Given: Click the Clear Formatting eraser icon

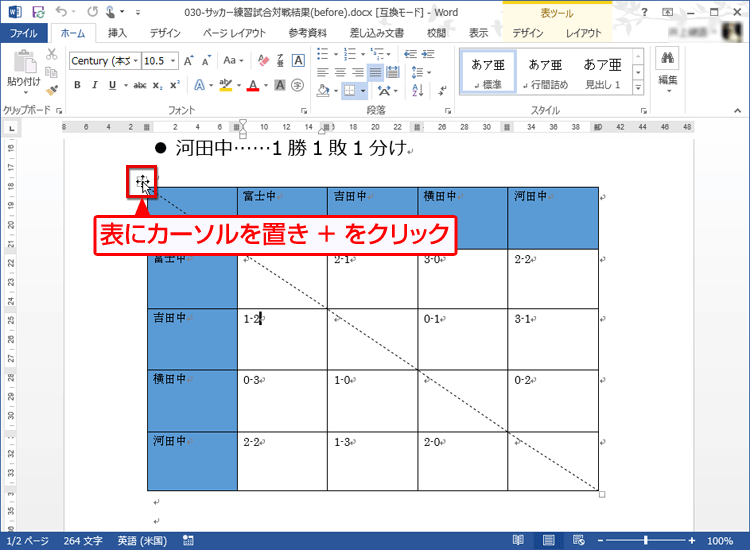Looking at the screenshot, I should [263, 61].
